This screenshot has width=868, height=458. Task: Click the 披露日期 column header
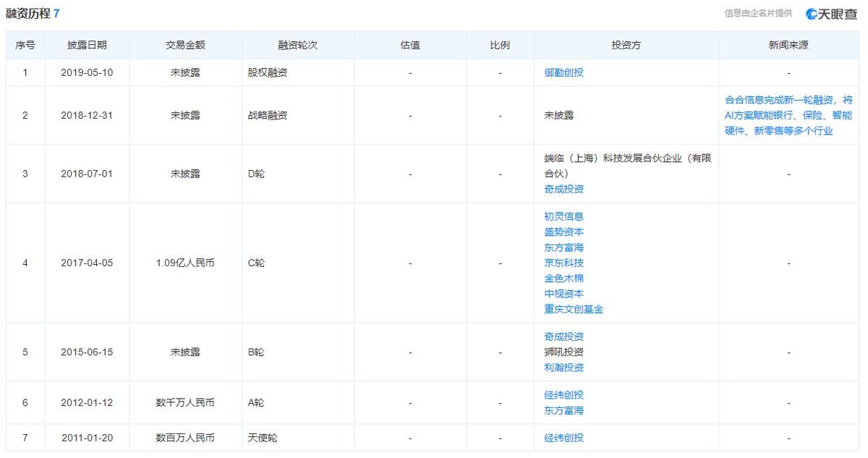click(87, 45)
